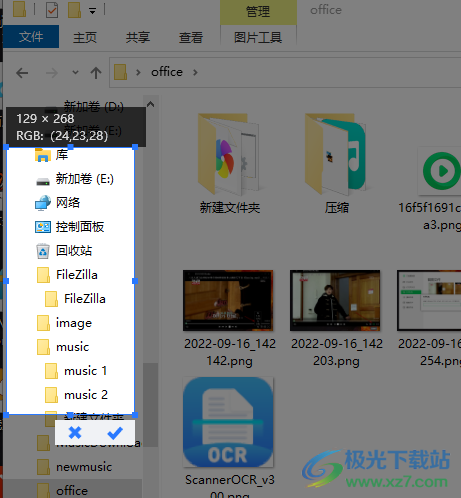Confirm the screenshot with the checkmark icon
Viewport: 461px width, 498px height.
coord(115,433)
